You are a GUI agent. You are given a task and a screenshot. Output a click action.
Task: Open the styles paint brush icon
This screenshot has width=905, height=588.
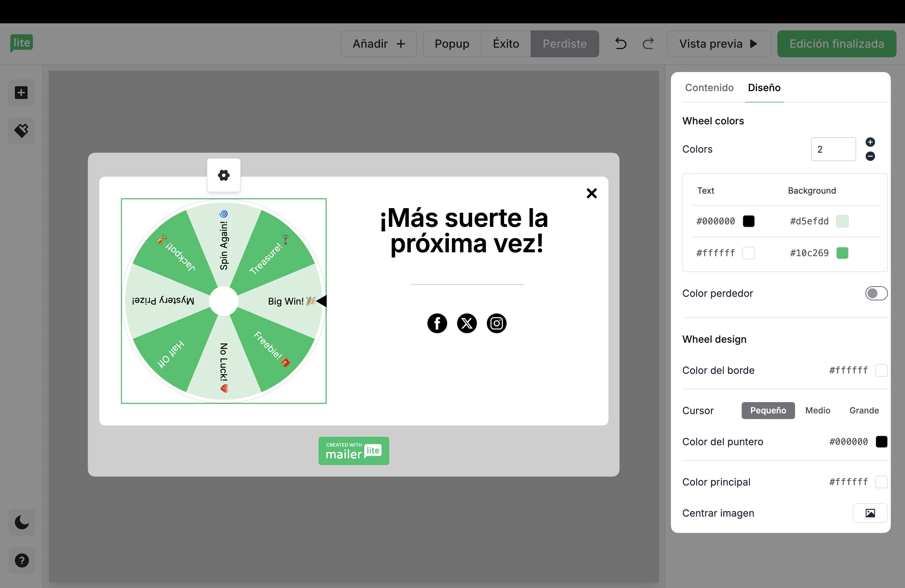click(x=21, y=131)
